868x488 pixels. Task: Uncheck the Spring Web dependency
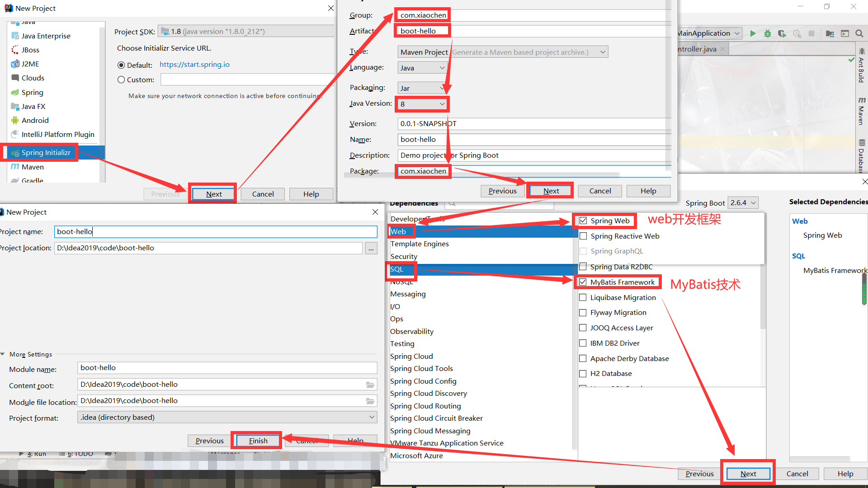click(583, 221)
